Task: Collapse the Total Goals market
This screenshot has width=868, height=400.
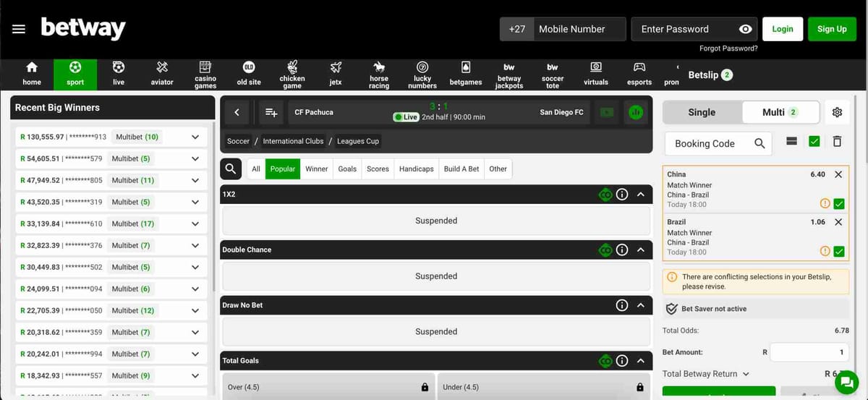Action: 641,361
